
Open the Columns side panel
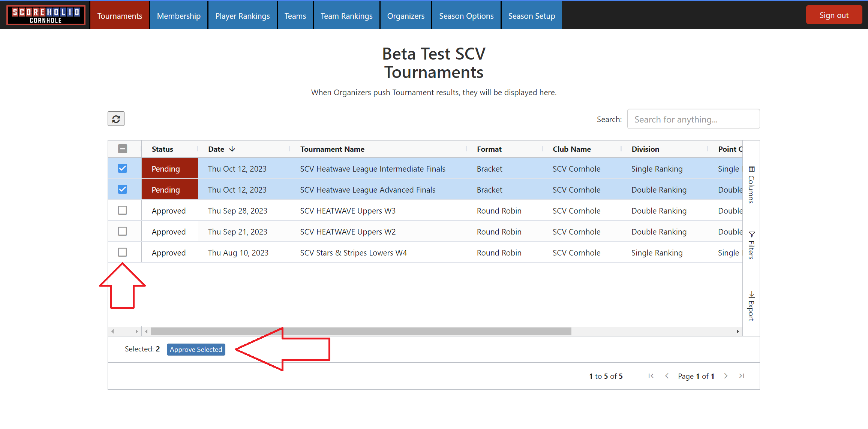751,184
